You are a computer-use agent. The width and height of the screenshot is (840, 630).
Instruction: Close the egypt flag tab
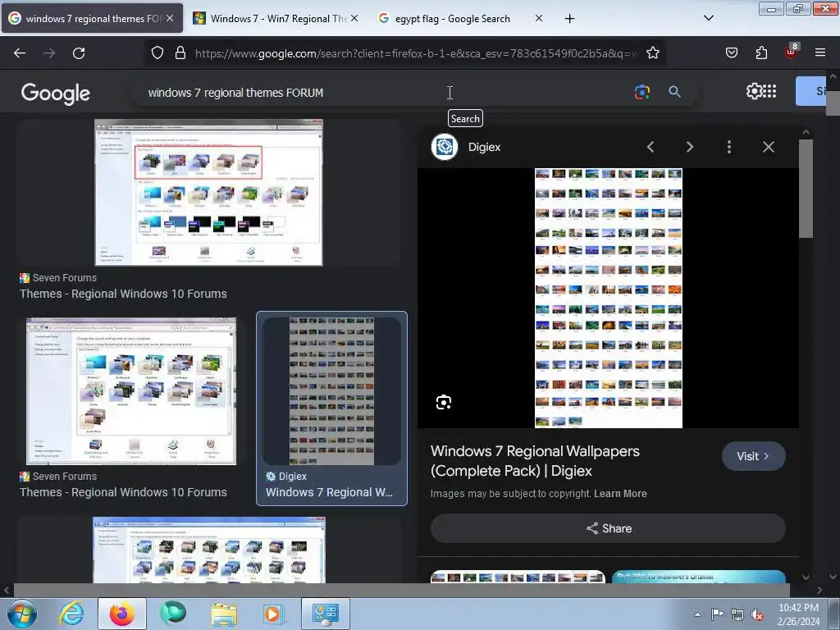pos(538,18)
